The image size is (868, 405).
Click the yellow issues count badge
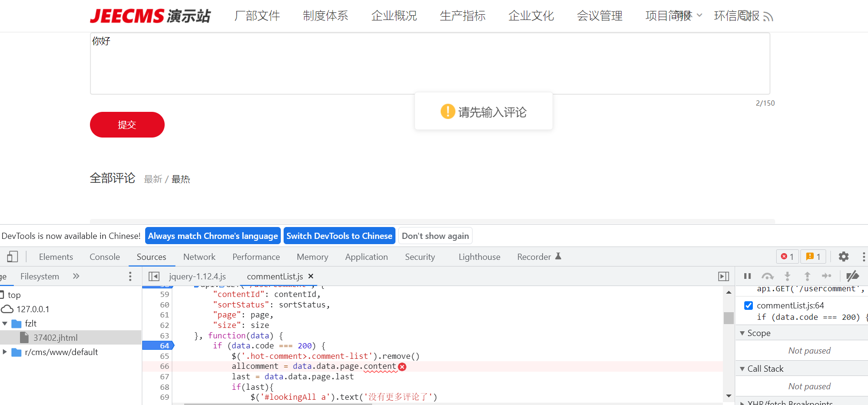point(813,257)
